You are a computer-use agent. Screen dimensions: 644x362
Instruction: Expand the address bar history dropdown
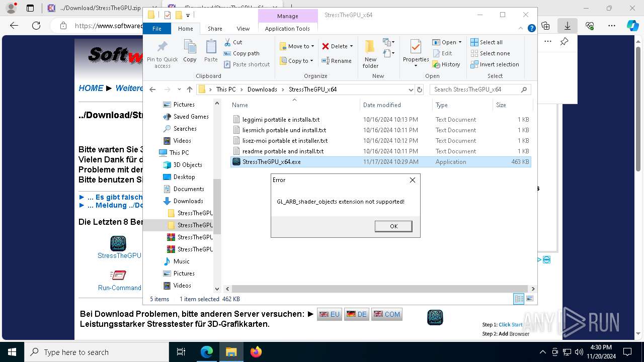pos(411,89)
